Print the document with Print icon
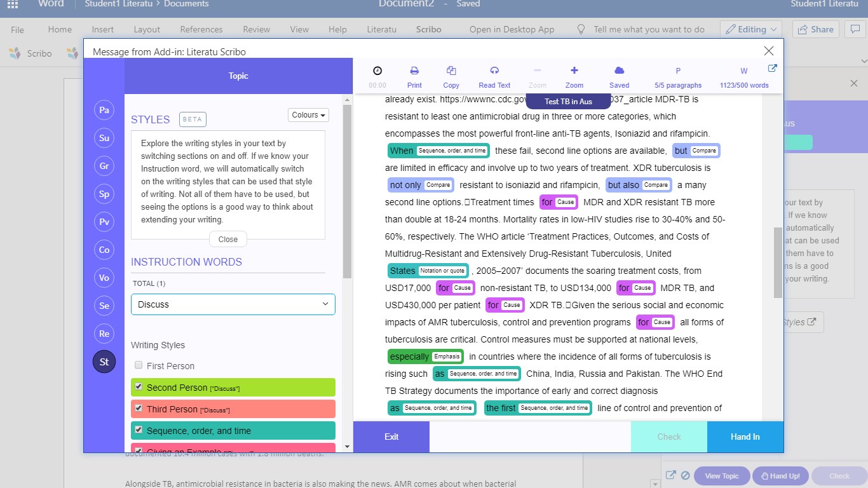Image resolution: width=868 pixels, height=488 pixels. pyautogui.click(x=414, y=71)
